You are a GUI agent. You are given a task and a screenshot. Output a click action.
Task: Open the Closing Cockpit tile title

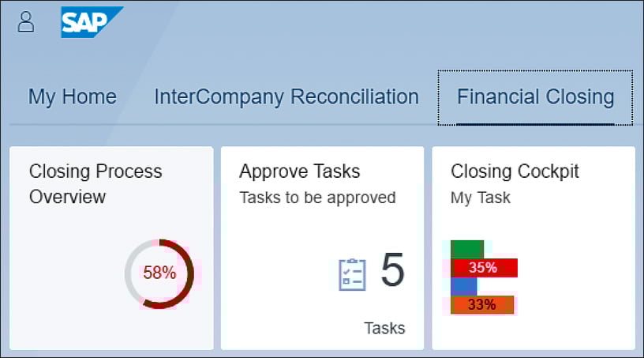515,171
